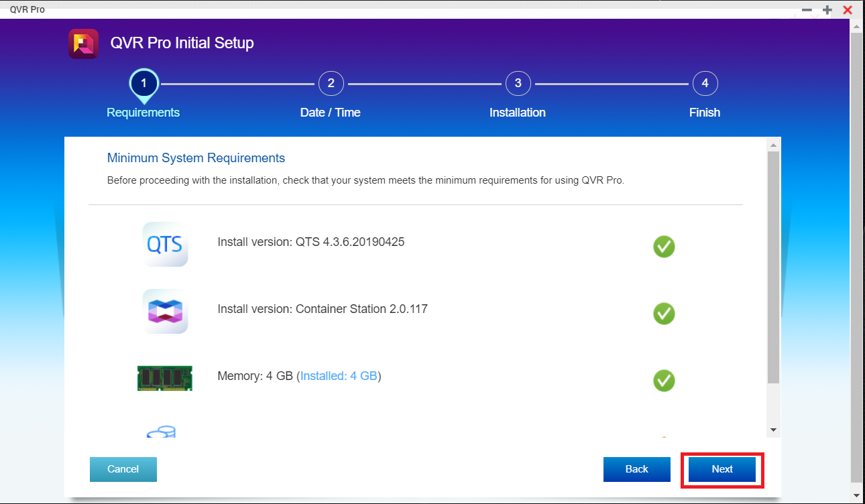Viewport: 865px width, 504px height.
Task: Click the Installed: 4 GB link text
Action: tap(339, 376)
